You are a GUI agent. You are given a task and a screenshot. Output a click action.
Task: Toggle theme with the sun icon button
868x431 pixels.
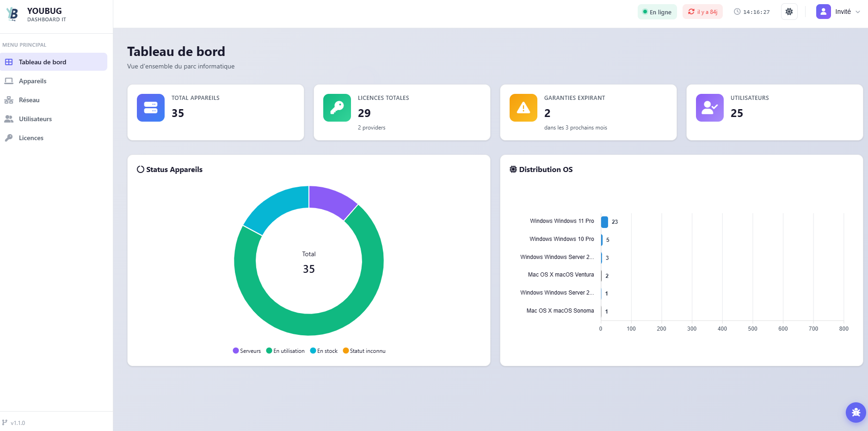[789, 12]
